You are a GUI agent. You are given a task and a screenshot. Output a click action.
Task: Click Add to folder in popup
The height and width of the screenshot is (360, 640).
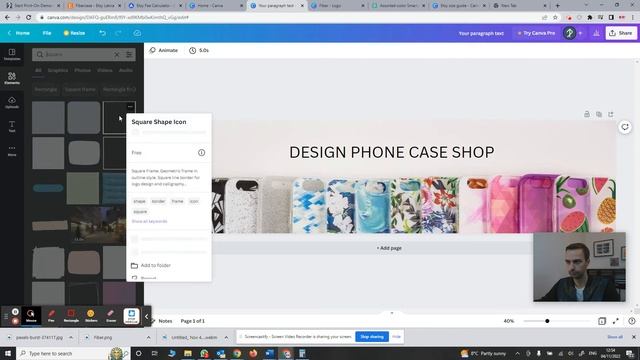pos(151,265)
